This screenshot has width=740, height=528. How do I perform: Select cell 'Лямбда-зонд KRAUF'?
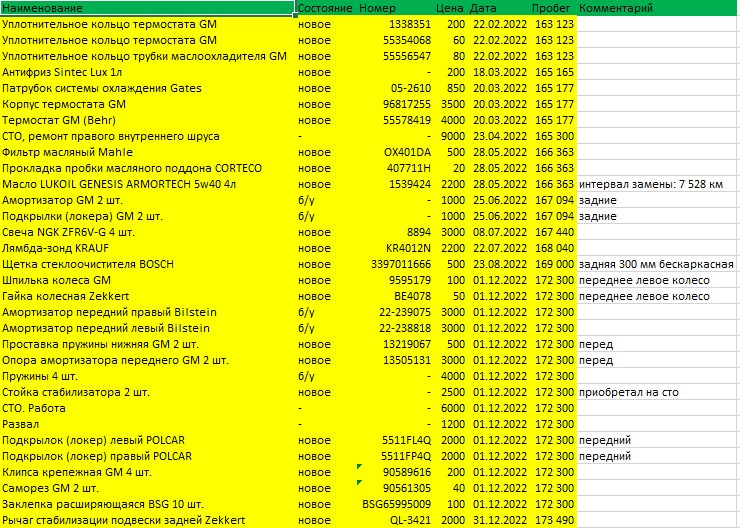click(x=148, y=248)
